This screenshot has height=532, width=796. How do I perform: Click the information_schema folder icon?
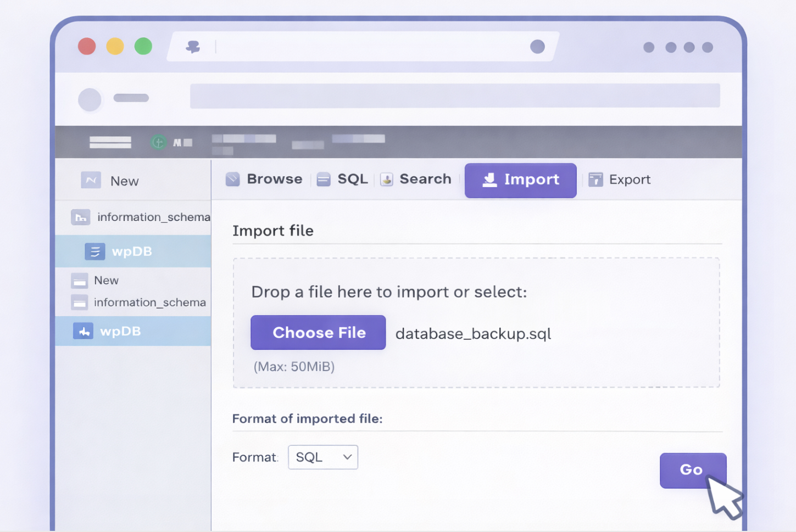[x=81, y=217]
